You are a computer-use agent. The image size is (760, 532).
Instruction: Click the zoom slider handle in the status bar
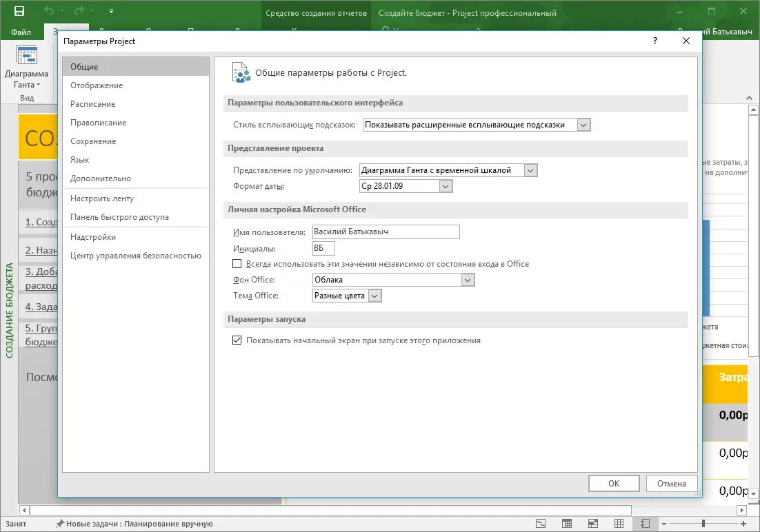pos(703,523)
